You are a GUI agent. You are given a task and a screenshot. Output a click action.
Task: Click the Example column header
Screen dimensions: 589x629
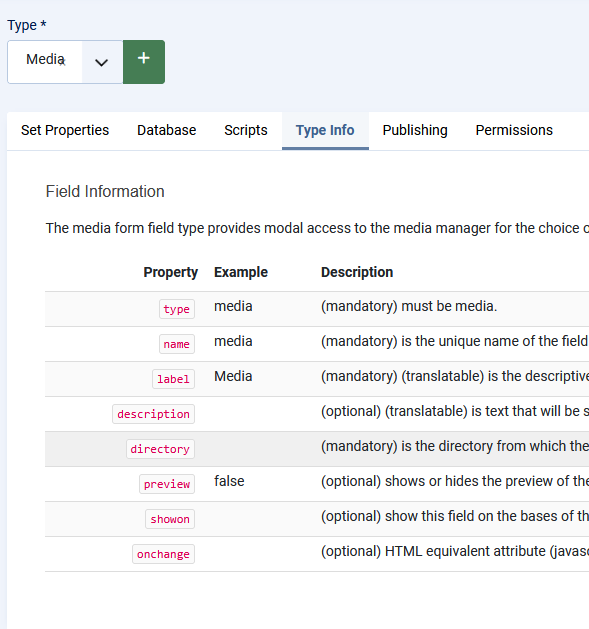point(241,272)
